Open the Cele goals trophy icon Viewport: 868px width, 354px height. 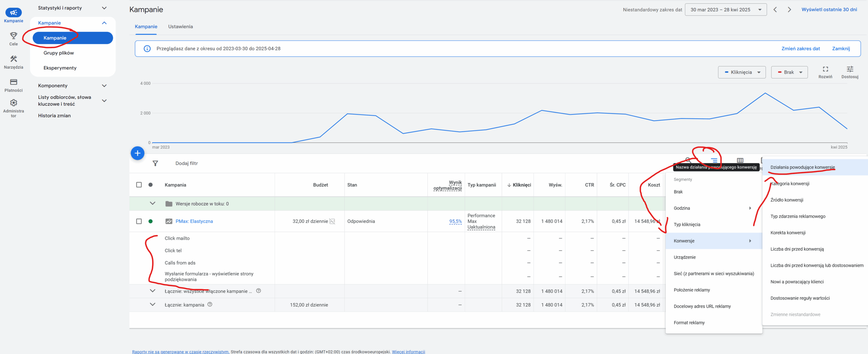pos(14,36)
